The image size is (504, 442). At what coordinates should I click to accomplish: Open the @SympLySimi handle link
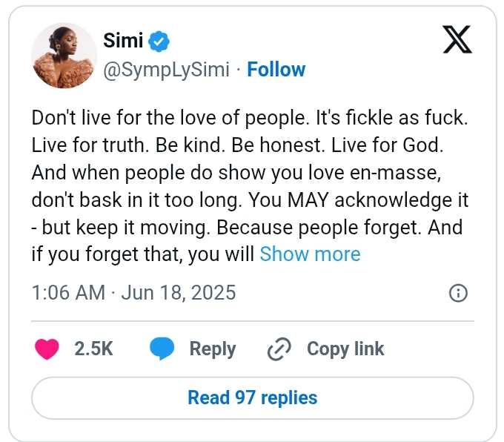[166, 70]
